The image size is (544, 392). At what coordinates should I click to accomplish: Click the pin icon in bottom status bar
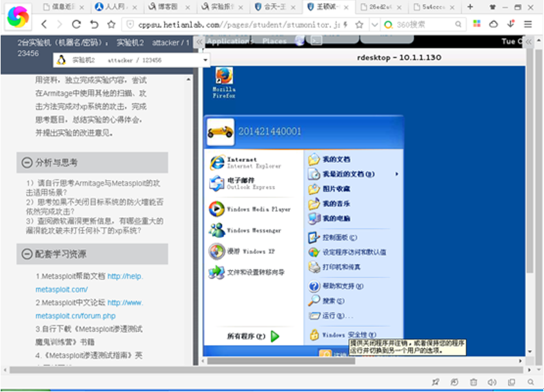click(436, 382)
